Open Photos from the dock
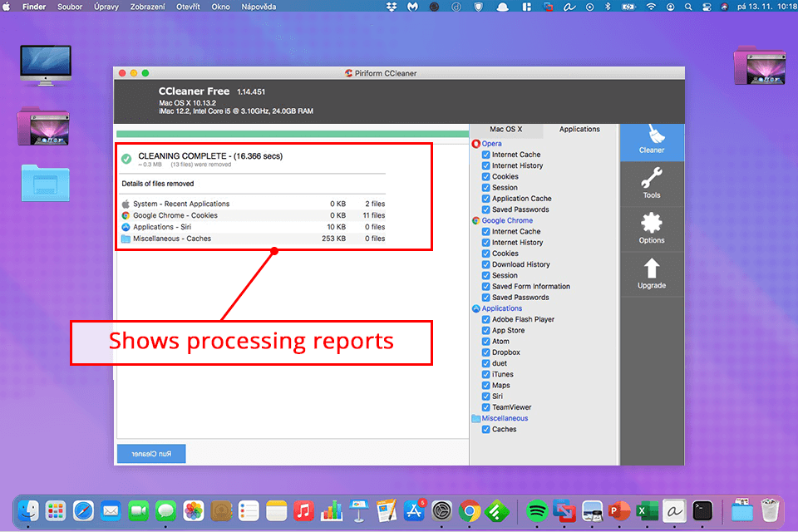The width and height of the screenshot is (798, 532). (x=194, y=510)
